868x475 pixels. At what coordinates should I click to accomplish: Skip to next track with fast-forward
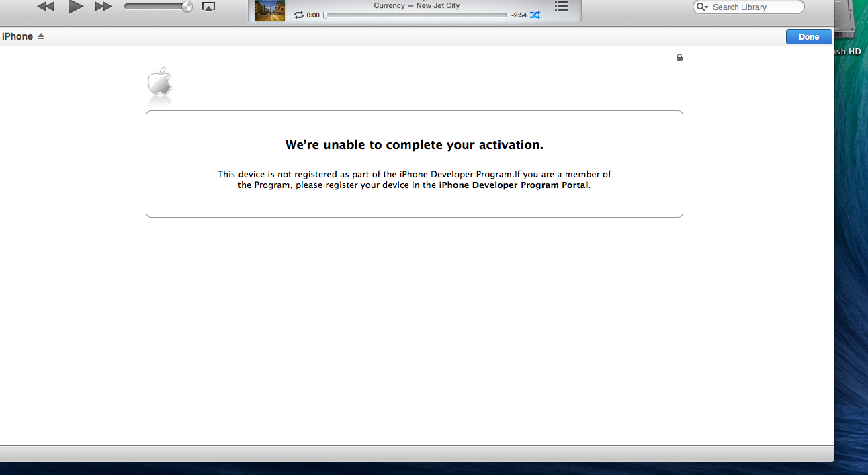coord(103,7)
